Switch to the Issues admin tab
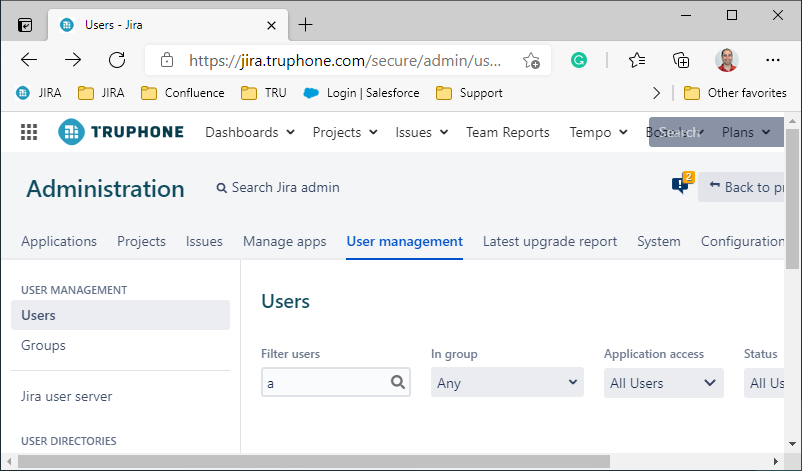This screenshot has width=802, height=471. click(x=204, y=241)
